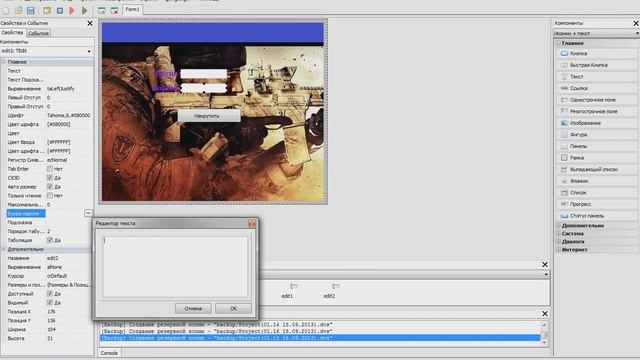Uncheck the Авто размер checkbox
This screenshot has height=360, width=640.
tap(50, 187)
